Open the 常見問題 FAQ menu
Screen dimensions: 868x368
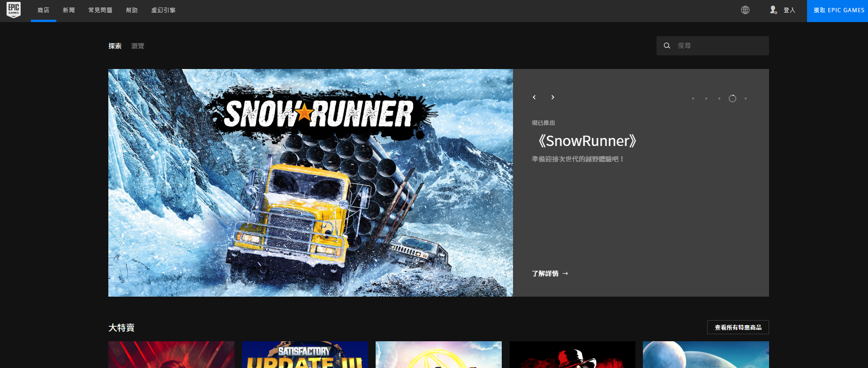tap(100, 10)
